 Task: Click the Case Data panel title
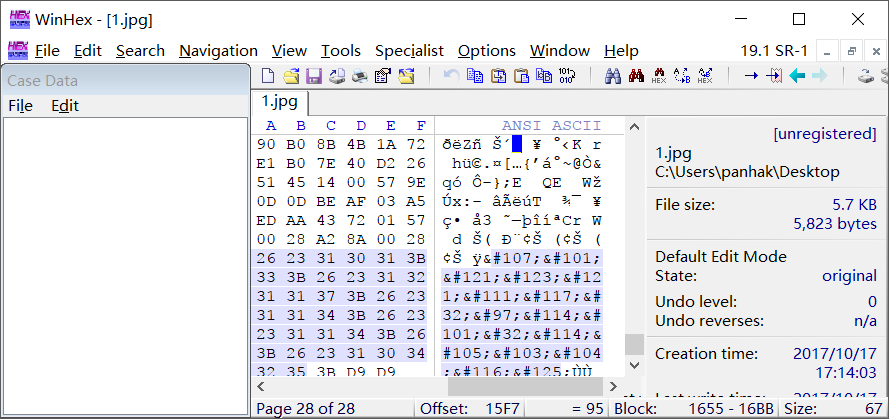click(43, 81)
